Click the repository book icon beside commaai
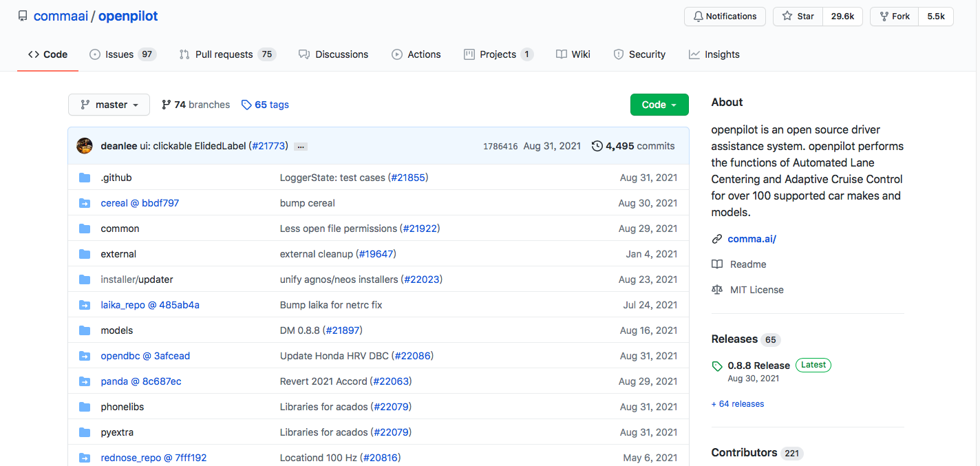This screenshot has height=466, width=980. (x=23, y=16)
